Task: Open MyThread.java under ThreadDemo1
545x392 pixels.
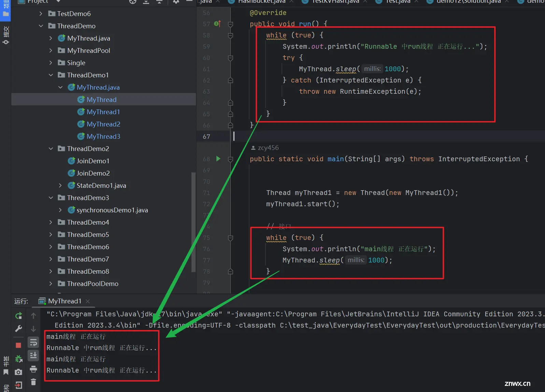Action: (98, 87)
